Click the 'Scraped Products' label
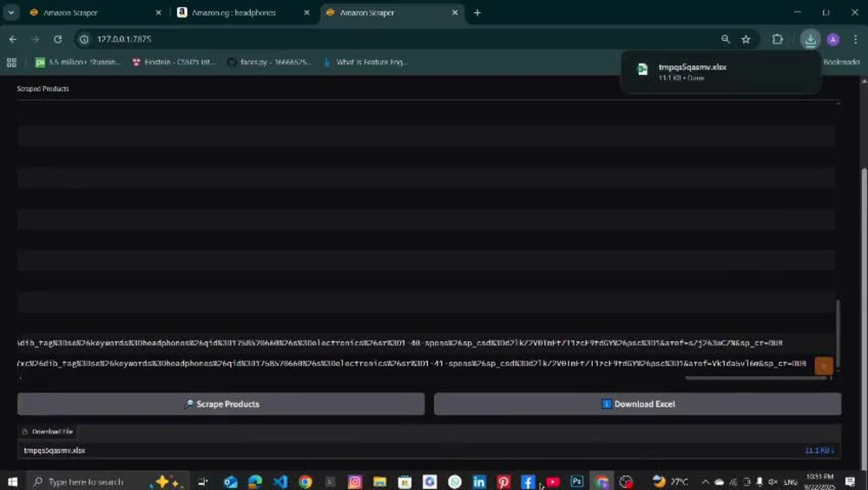Viewport: 868px width, 490px height. coord(43,89)
